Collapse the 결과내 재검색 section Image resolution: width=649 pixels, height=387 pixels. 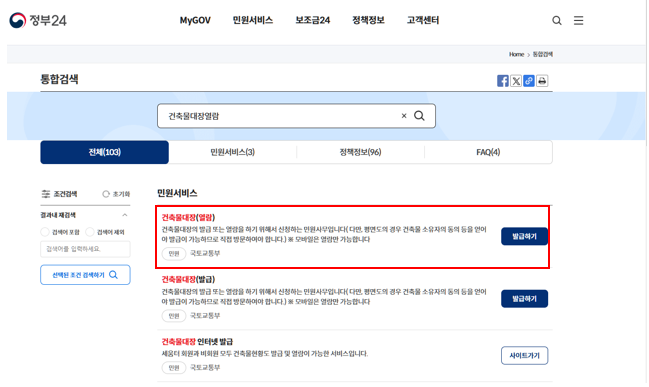point(125,215)
